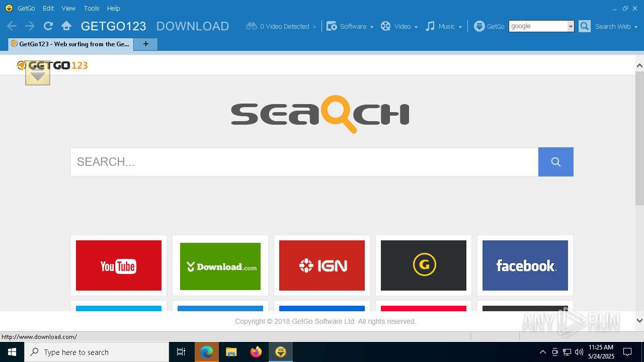Click the GetGo app taskbar icon
The image size is (644, 362).
(281, 352)
